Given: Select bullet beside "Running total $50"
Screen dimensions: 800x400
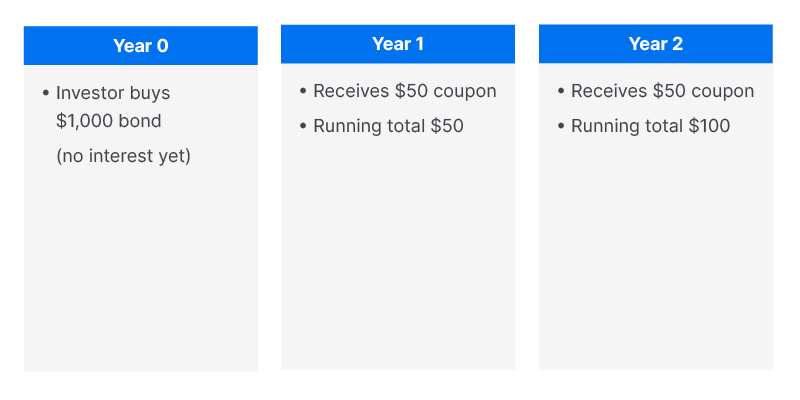Looking at the screenshot, I should pos(303,126).
